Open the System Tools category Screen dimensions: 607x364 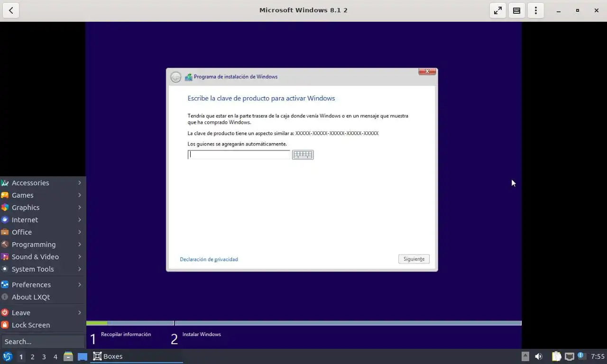point(43,269)
